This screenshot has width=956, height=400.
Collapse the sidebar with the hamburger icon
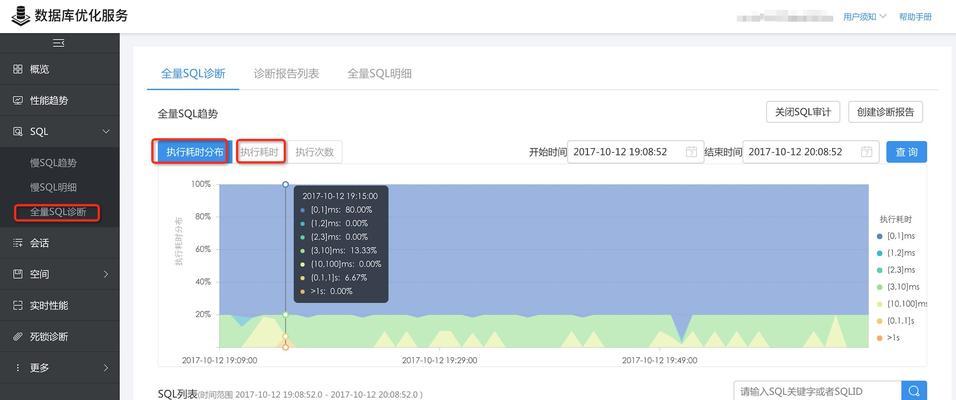coord(59,43)
